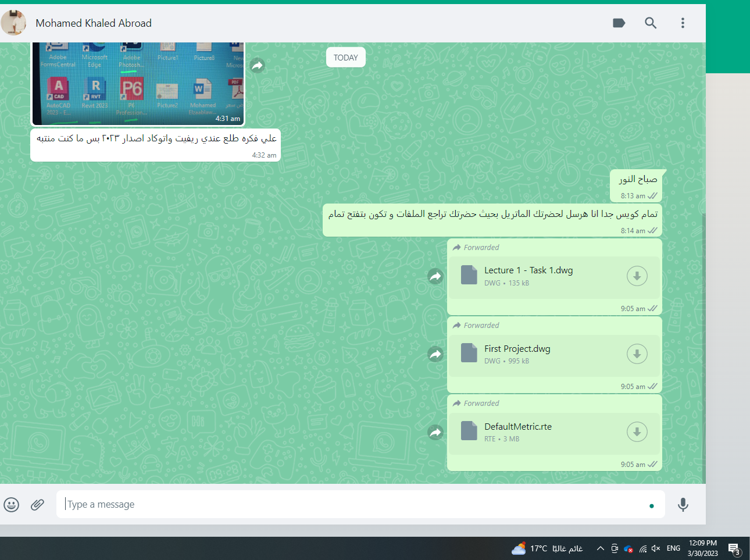Download First Project.dwg file

tap(637, 354)
